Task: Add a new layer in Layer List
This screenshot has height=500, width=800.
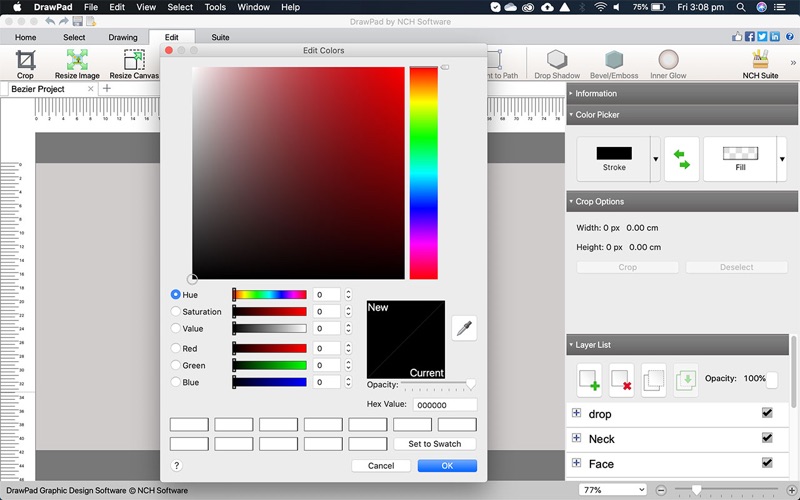Action: 590,380
